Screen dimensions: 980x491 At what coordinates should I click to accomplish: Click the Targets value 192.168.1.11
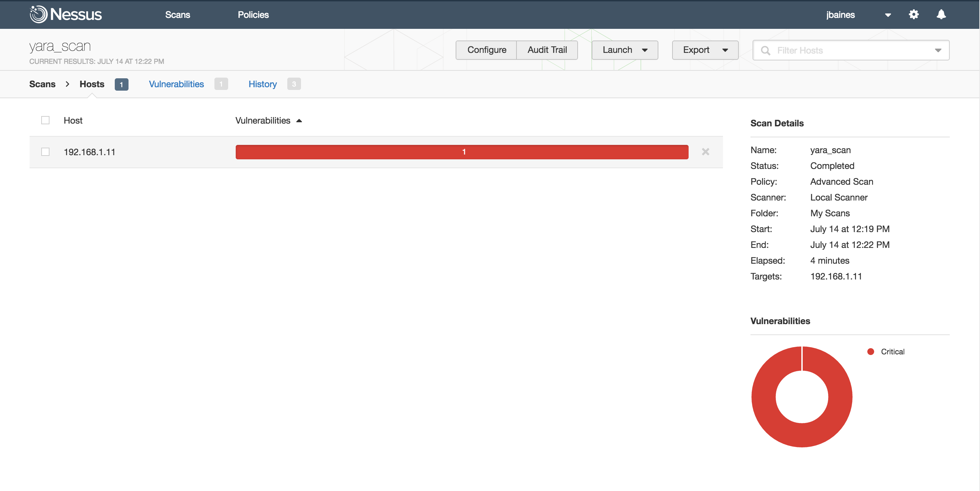pyautogui.click(x=836, y=277)
